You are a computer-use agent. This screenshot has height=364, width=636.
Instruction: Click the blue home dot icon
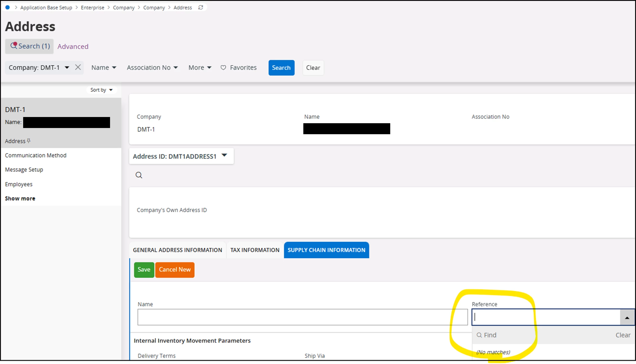8,7
